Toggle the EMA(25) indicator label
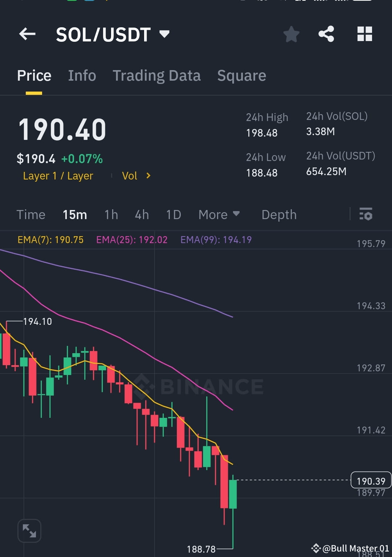 pos(132,240)
